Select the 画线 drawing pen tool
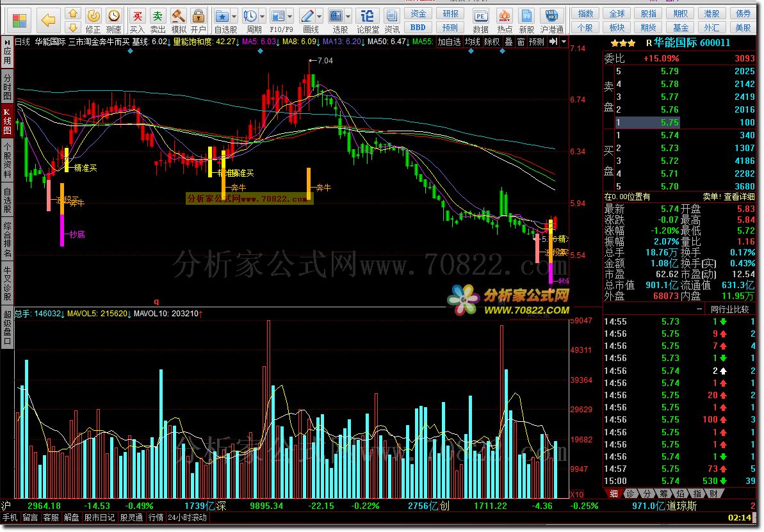 click(307, 17)
